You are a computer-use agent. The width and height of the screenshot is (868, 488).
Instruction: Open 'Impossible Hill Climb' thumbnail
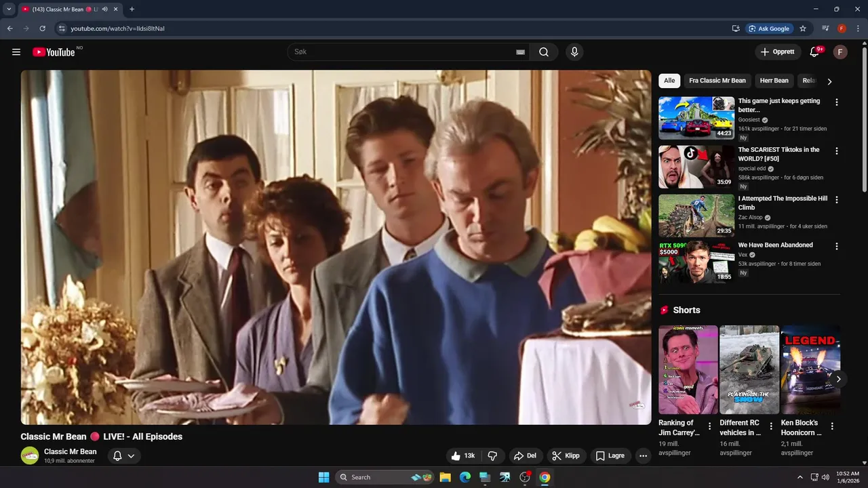tap(696, 216)
